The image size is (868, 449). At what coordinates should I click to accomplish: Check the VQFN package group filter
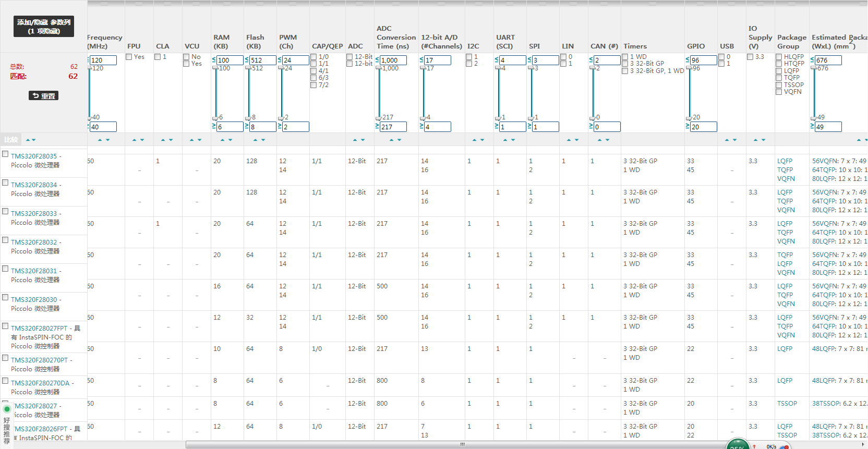779,92
